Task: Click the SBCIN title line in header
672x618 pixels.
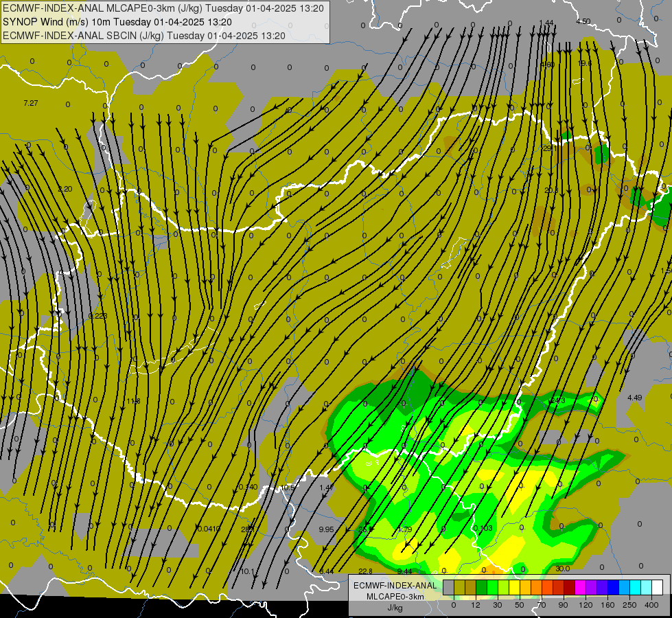Action: tap(144, 36)
